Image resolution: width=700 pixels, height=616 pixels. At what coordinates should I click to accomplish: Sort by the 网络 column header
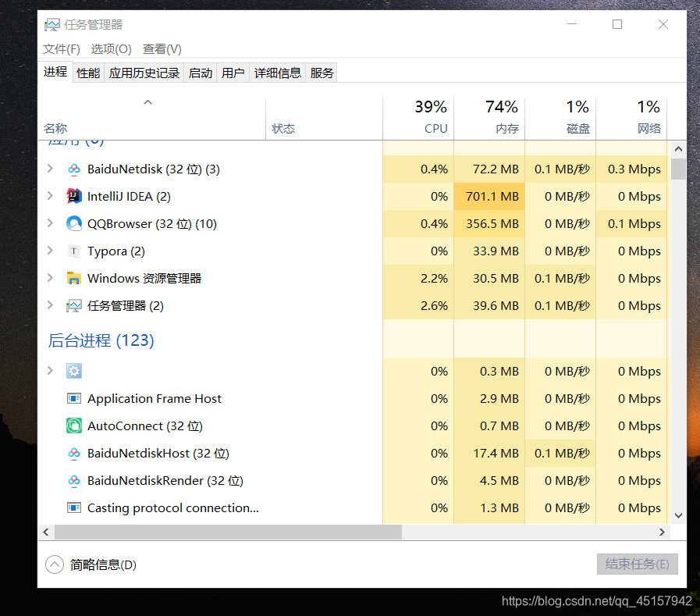tap(631, 119)
